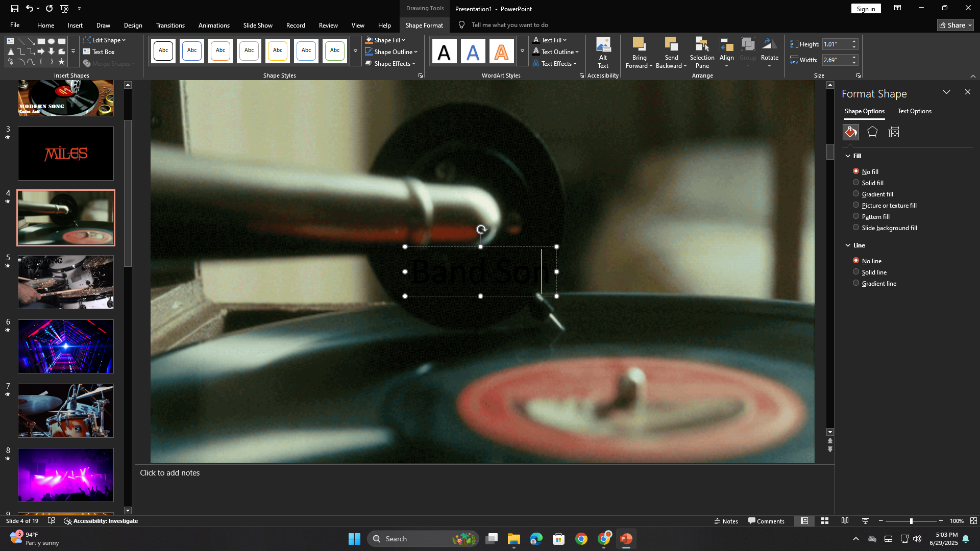Viewport: 980px width, 551px height.
Task: Open the Comments pane
Action: tap(766, 521)
